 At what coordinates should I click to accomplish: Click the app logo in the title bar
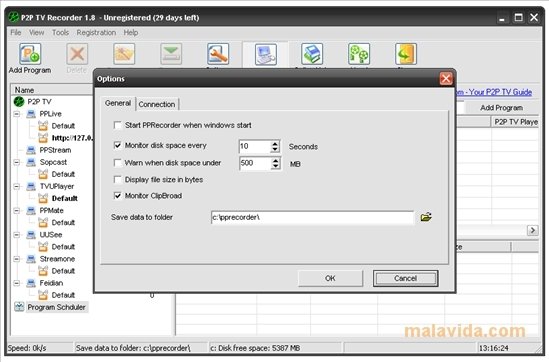(14, 17)
